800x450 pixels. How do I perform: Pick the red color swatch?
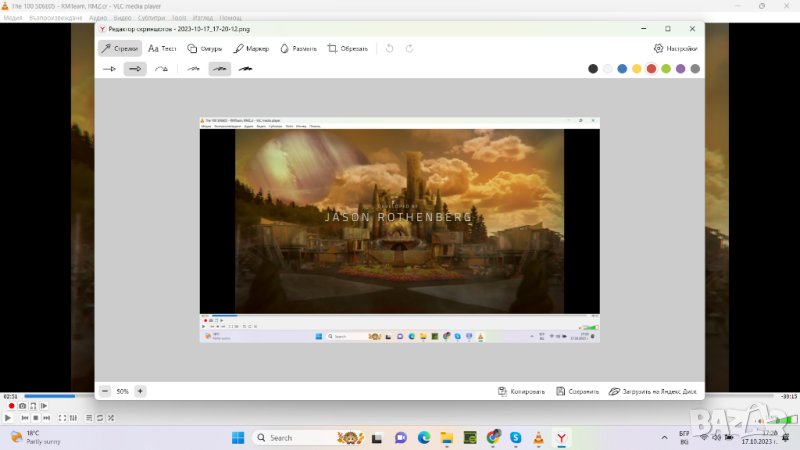[651, 69]
